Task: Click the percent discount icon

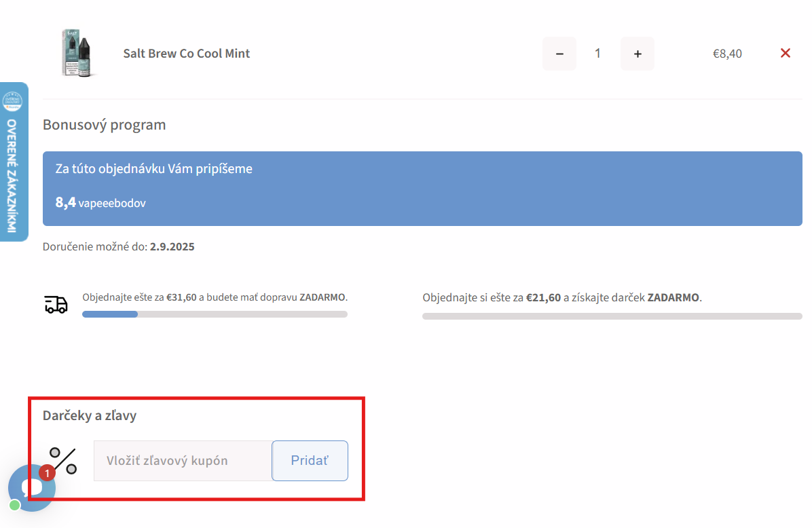Action: [63, 460]
